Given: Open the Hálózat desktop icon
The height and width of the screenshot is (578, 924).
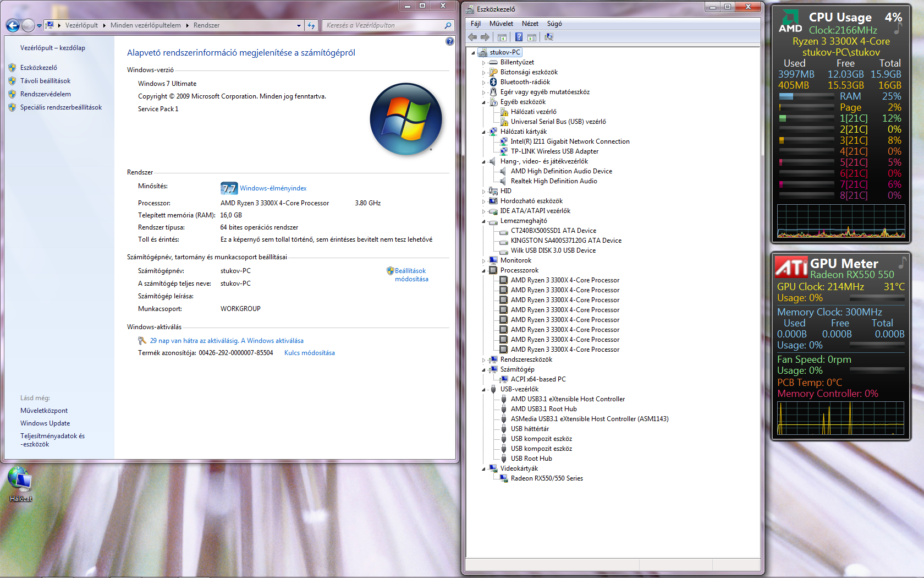Looking at the screenshot, I should [x=20, y=484].
